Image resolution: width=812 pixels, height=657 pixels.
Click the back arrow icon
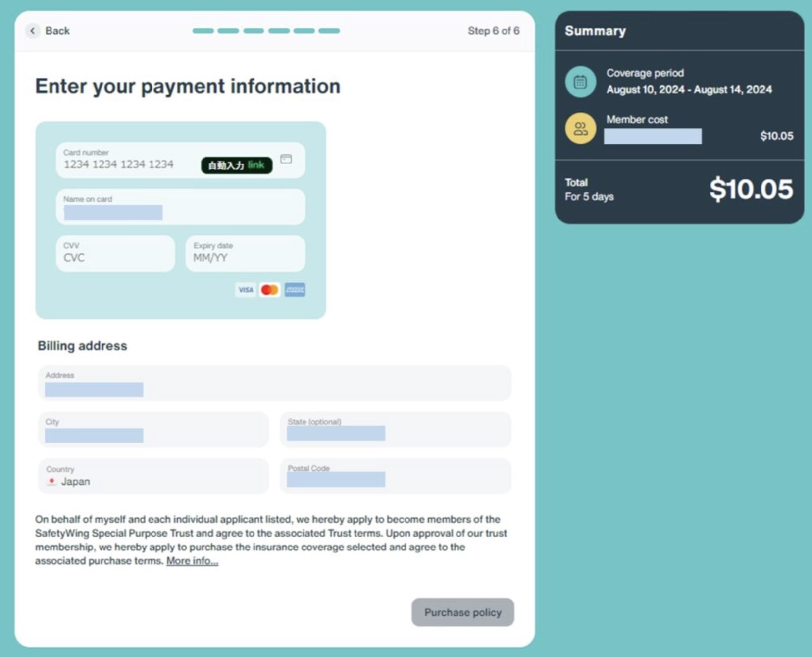point(33,31)
